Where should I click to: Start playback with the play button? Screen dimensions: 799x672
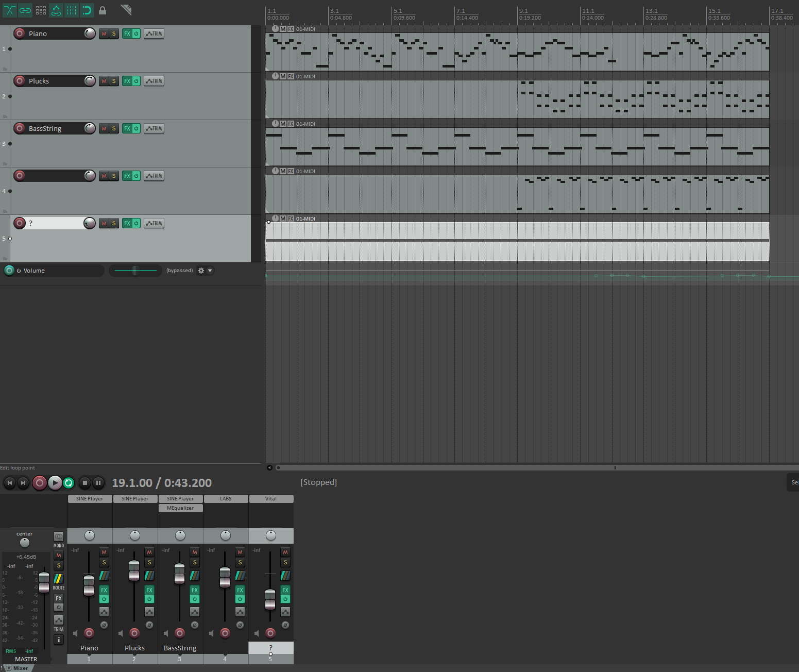pyautogui.click(x=55, y=483)
